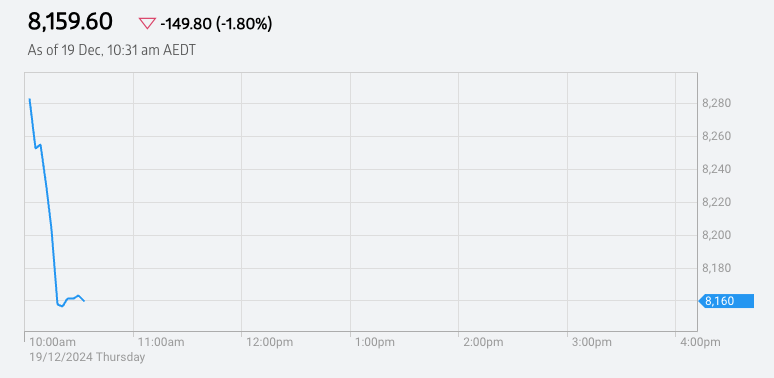Click the red down-triangle change indicator
Screen dimensions: 774x378
[x=147, y=23]
